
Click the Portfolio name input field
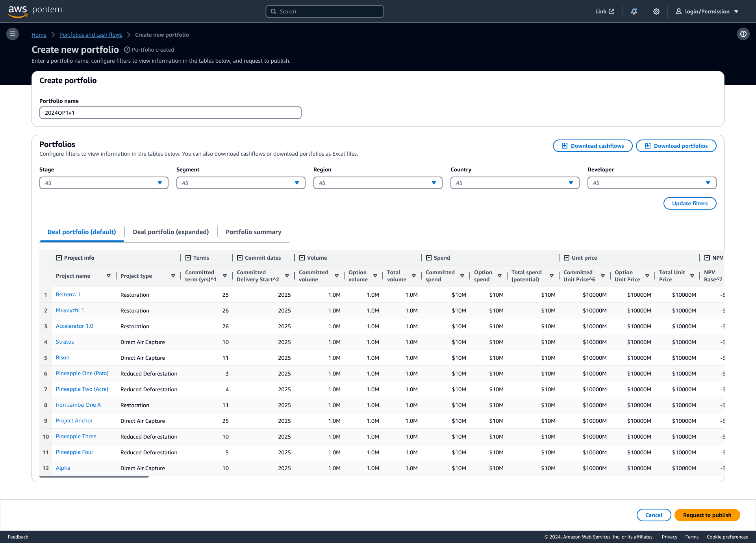tap(170, 113)
